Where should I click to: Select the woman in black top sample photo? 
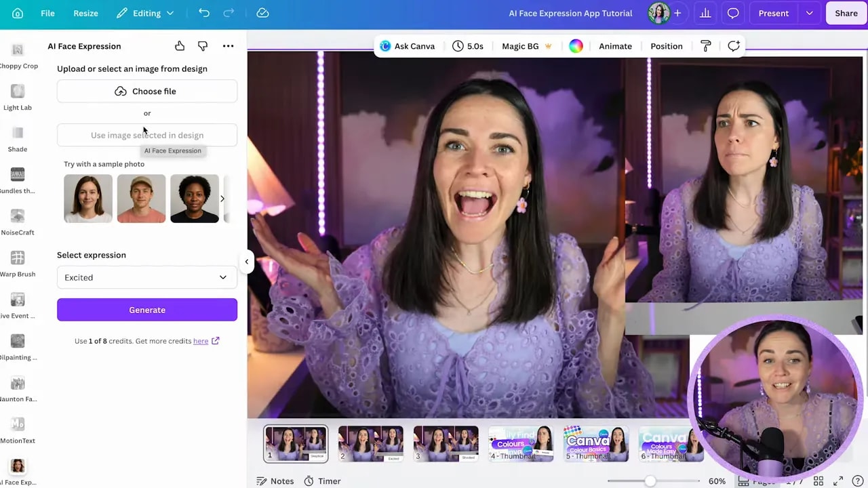click(x=195, y=199)
